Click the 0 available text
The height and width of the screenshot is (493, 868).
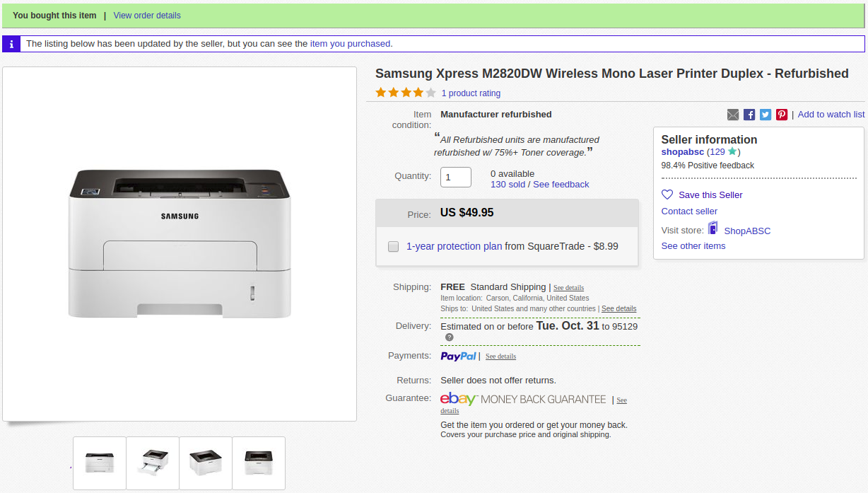click(x=512, y=174)
